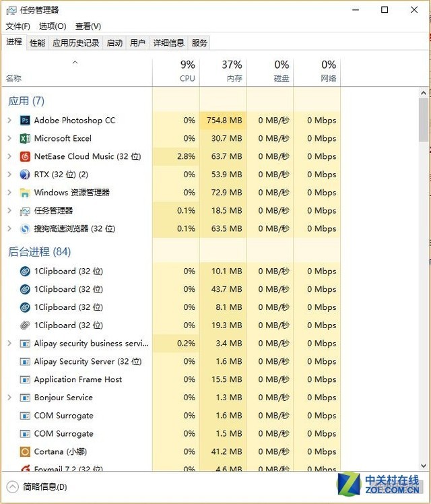Viewport: 431px width, 504px height.
Task: Sort processes by the 内存 column header
Action: 232,71
